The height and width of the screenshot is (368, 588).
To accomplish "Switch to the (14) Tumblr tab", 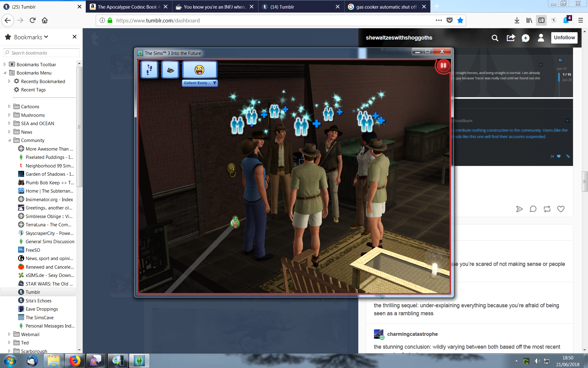I will click(301, 7).
